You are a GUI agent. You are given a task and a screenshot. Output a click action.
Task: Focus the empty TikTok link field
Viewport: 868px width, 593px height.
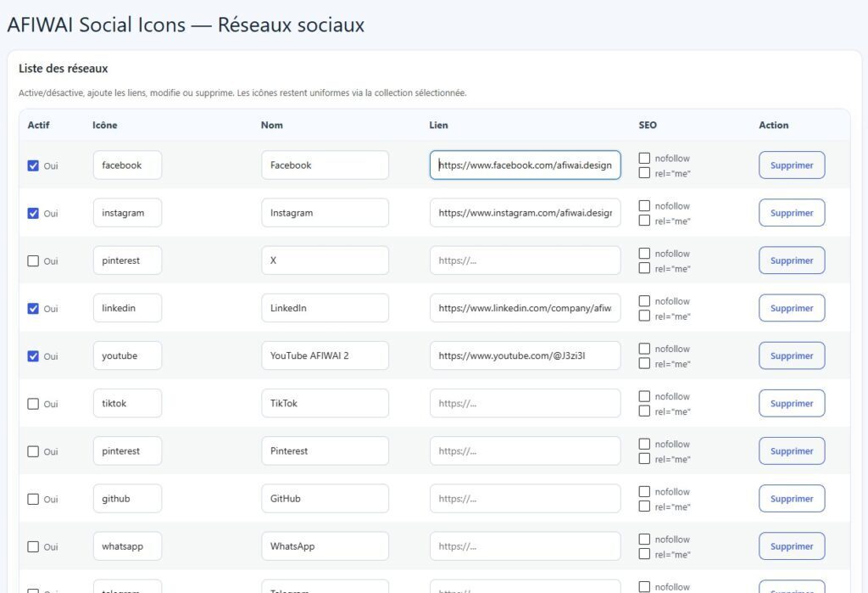[525, 404]
